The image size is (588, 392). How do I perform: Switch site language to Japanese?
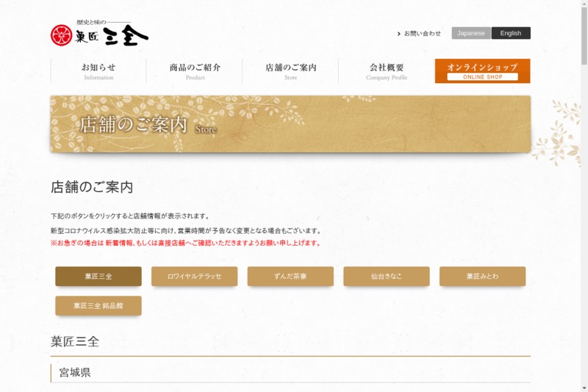pos(471,33)
